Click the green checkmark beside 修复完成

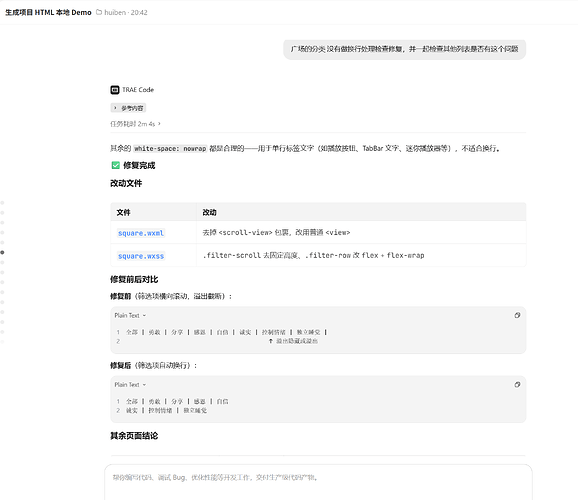[x=116, y=165]
